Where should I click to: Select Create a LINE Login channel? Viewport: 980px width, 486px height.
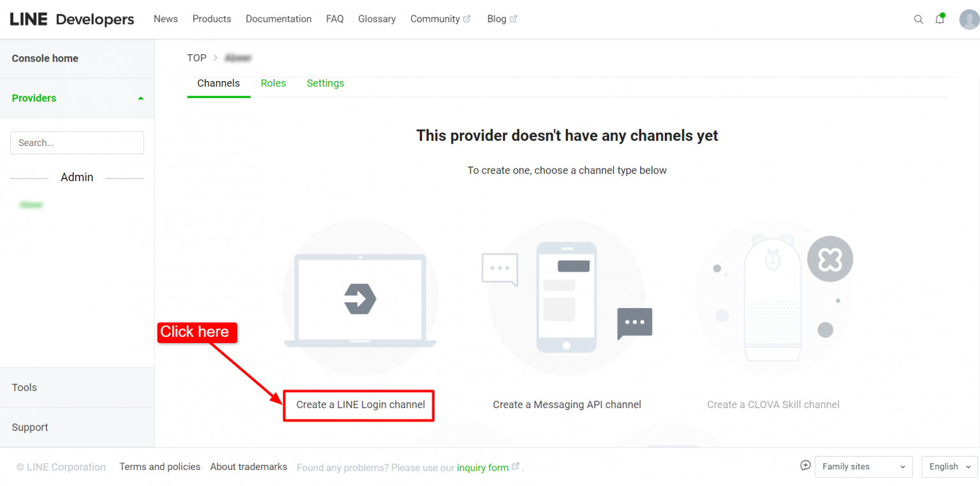click(360, 404)
